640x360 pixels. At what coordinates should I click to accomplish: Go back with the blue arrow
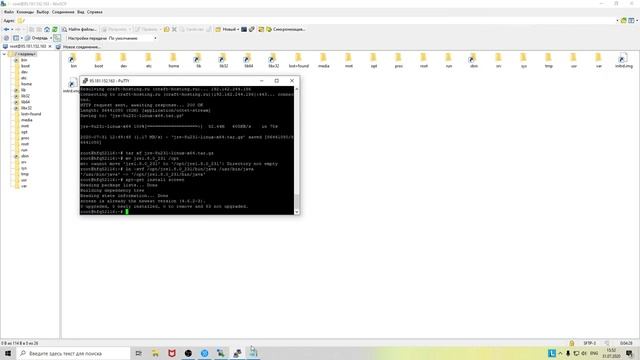pos(6,29)
